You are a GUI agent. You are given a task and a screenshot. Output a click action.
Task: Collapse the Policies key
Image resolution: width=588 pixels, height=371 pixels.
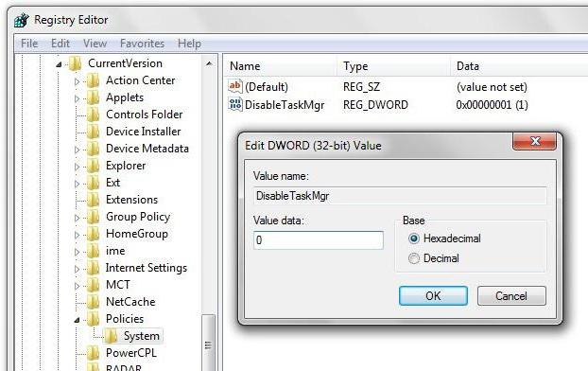77,320
